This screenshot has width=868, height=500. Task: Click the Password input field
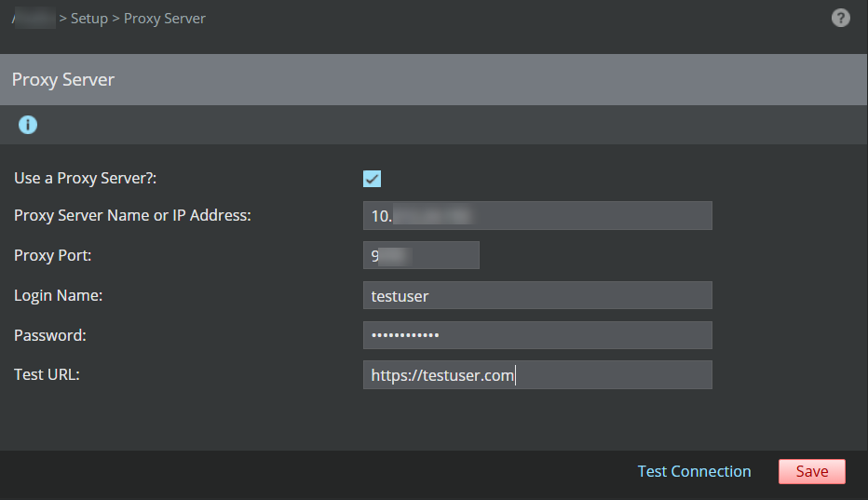(x=537, y=335)
